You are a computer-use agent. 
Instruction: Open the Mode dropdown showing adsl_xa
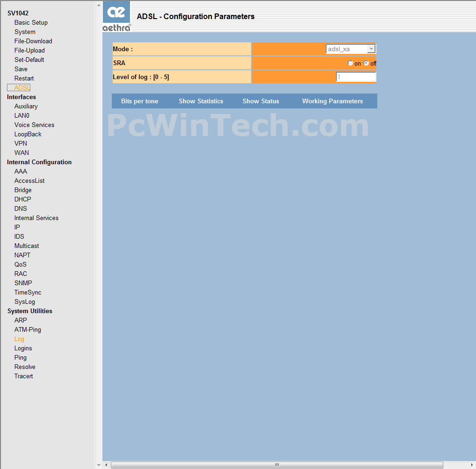tap(351, 49)
